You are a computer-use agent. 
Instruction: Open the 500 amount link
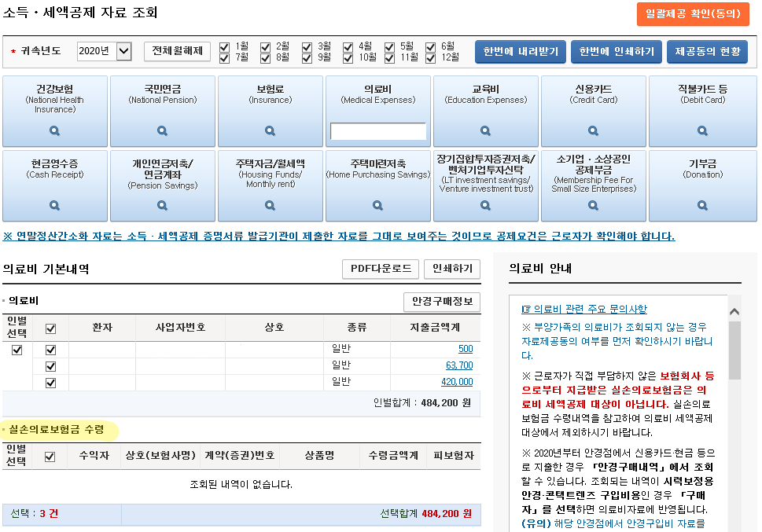466,349
